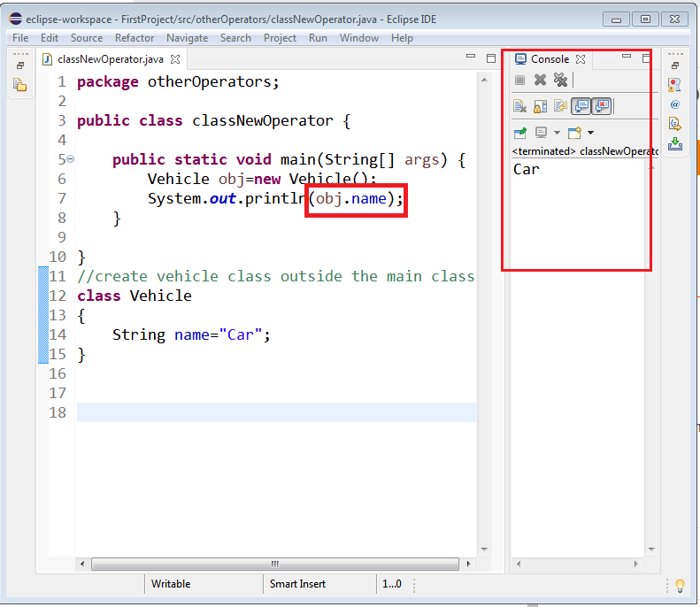The width and height of the screenshot is (700, 607).
Task: Click the console horizontal scroll left arrow
Action: pos(519,565)
